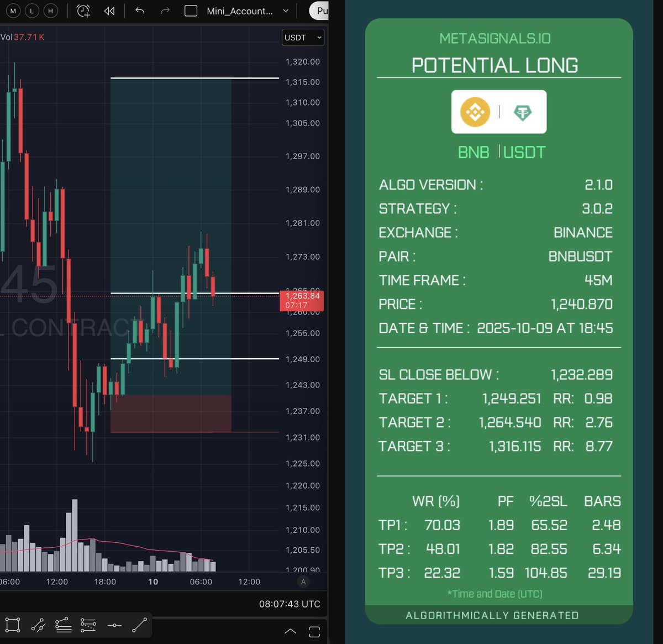Image resolution: width=663 pixels, height=644 pixels.
Task: Click the TARGET 2 value 1,264.540
Action: (x=510, y=422)
